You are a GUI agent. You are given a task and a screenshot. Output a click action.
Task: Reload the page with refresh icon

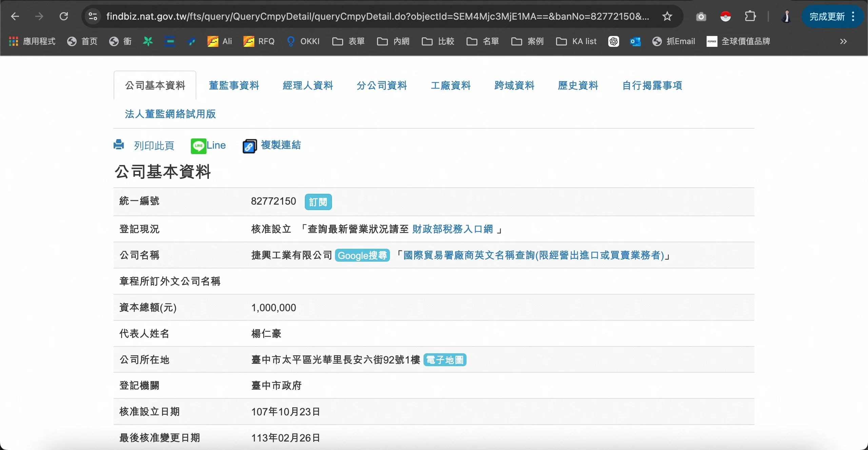64,16
